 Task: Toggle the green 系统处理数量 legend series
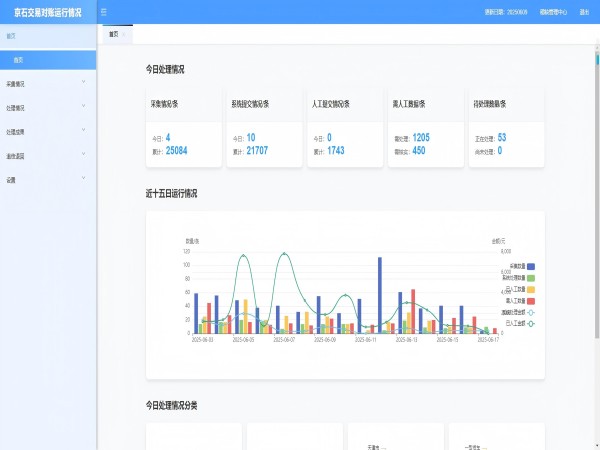tap(530, 277)
